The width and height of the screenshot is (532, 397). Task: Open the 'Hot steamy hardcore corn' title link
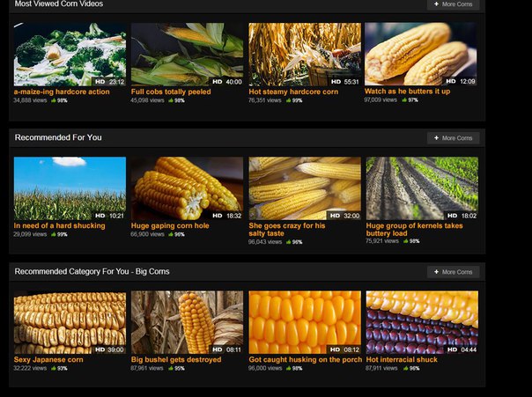coord(293,92)
